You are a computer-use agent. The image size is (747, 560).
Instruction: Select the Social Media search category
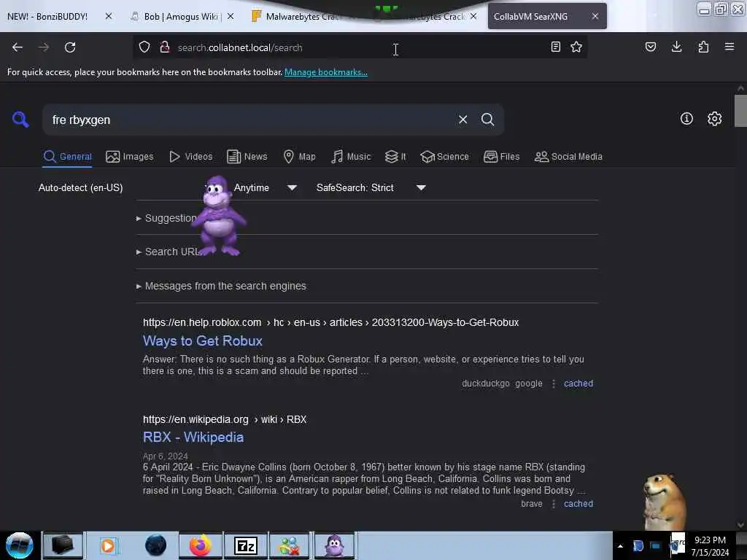(x=569, y=156)
